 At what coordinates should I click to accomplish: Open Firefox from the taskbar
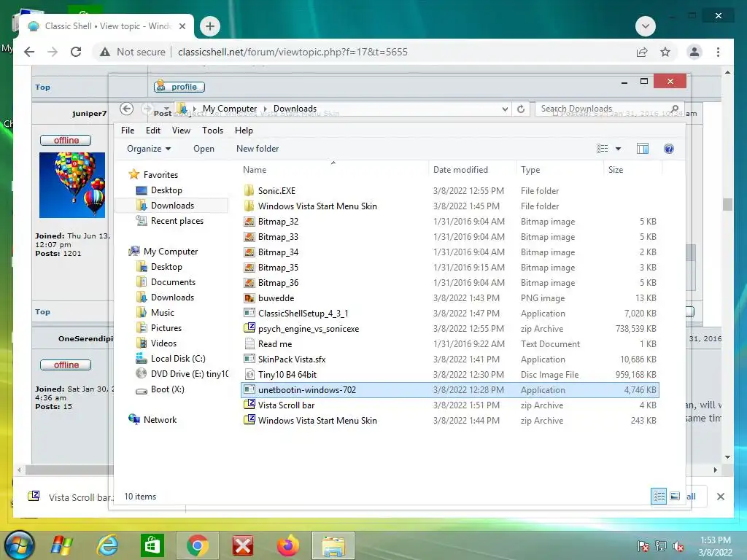pos(287,545)
